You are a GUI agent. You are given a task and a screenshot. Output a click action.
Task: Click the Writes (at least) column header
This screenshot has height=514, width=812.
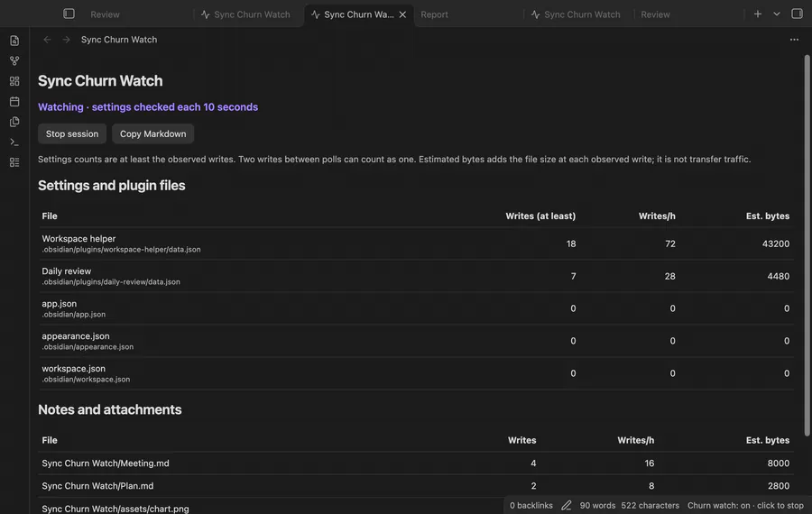click(x=540, y=216)
